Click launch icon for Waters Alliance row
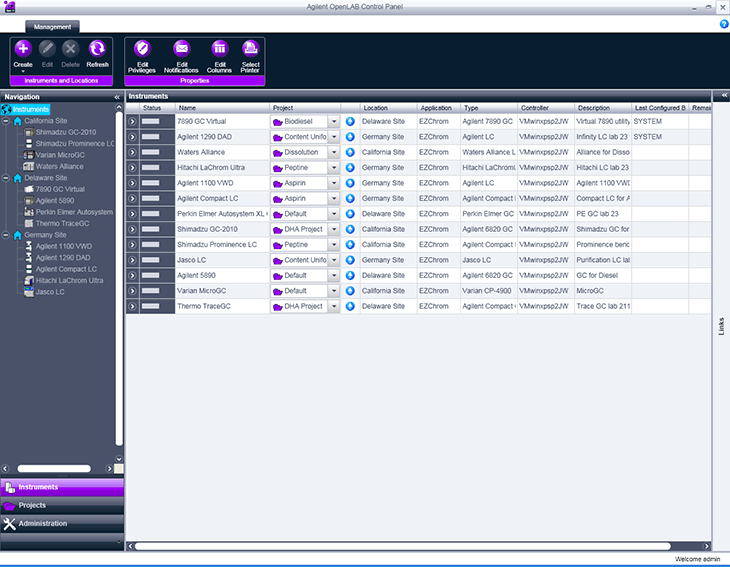 pos(350,152)
